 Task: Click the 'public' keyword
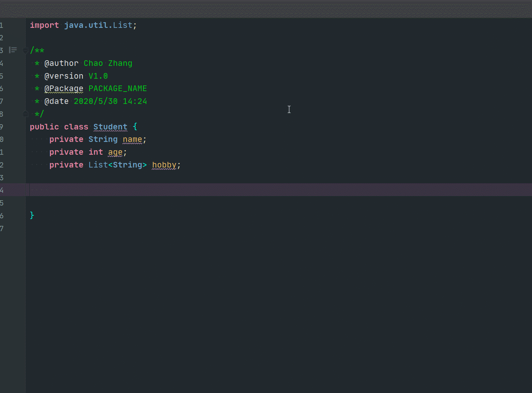point(44,127)
